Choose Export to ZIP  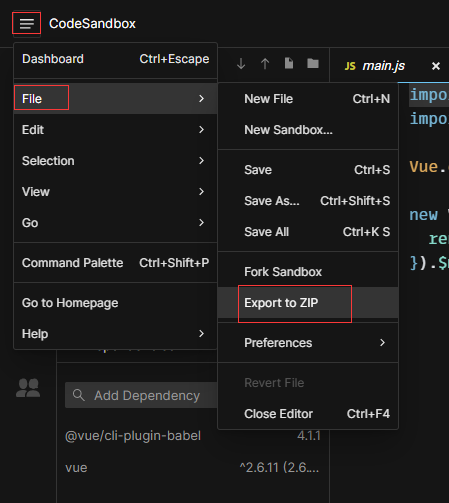[308, 303]
